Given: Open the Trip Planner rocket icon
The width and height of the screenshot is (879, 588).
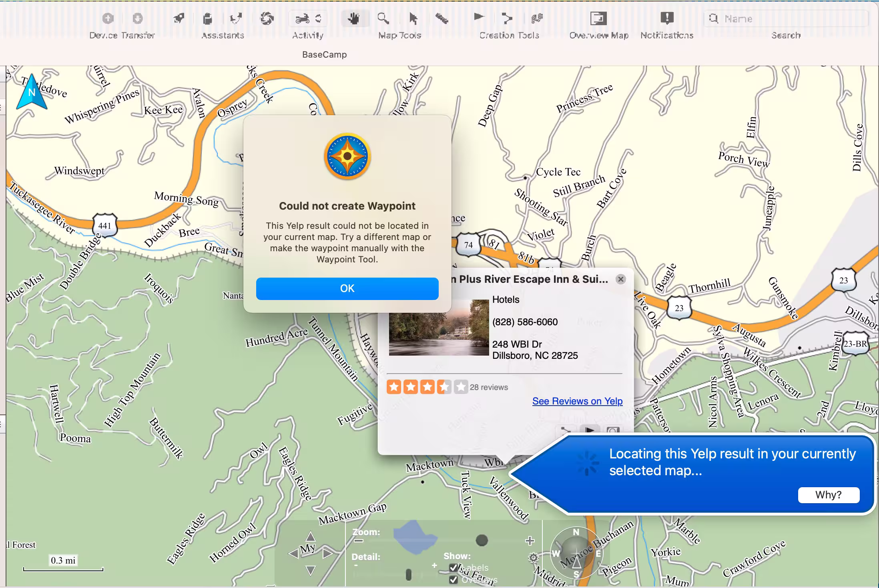Looking at the screenshot, I should 179,18.
